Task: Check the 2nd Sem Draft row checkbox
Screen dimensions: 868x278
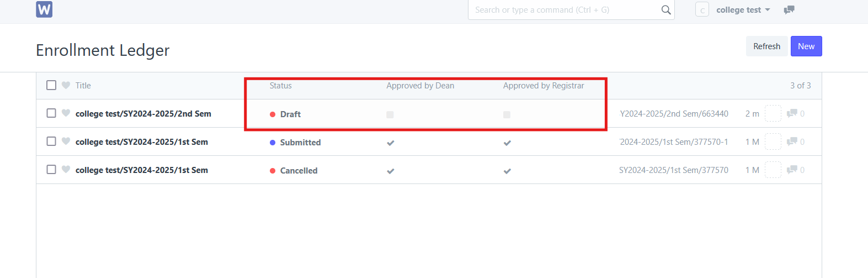Action: [51, 113]
